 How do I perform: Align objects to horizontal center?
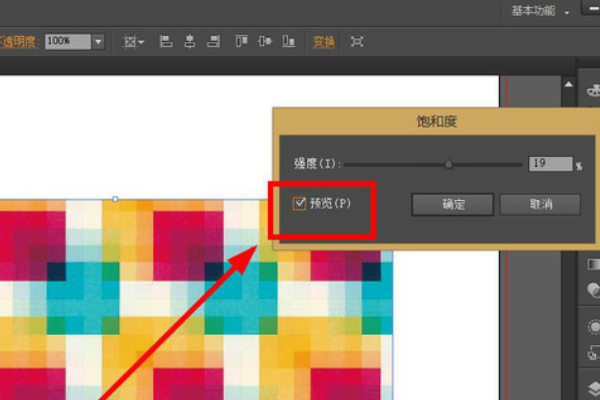click(x=189, y=41)
